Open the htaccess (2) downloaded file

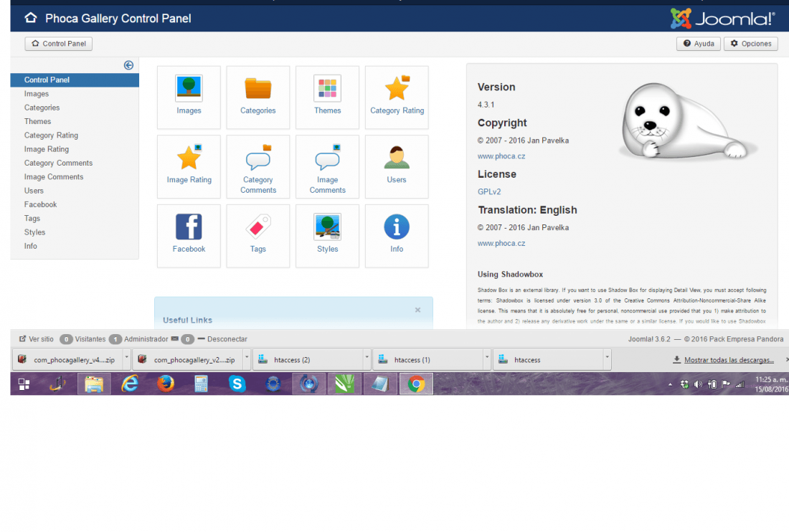tap(308, 359)
